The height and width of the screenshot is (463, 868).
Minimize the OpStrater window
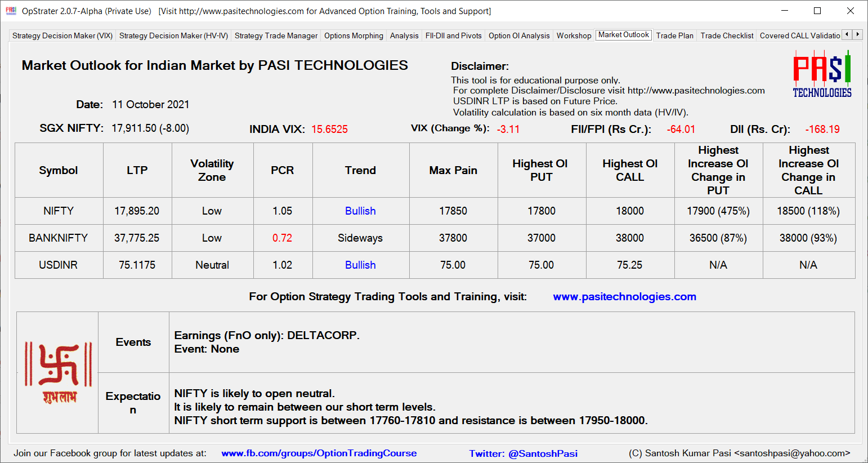click(x=785, y=11)
